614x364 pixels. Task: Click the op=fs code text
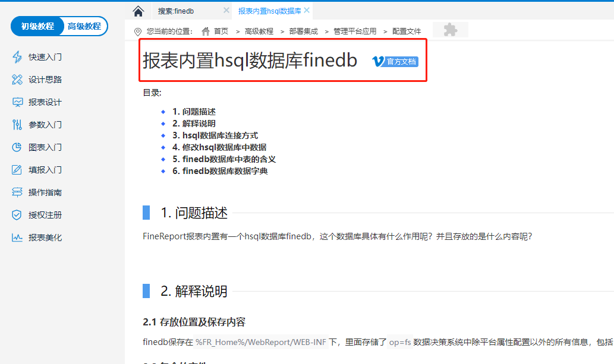point(400,343)
